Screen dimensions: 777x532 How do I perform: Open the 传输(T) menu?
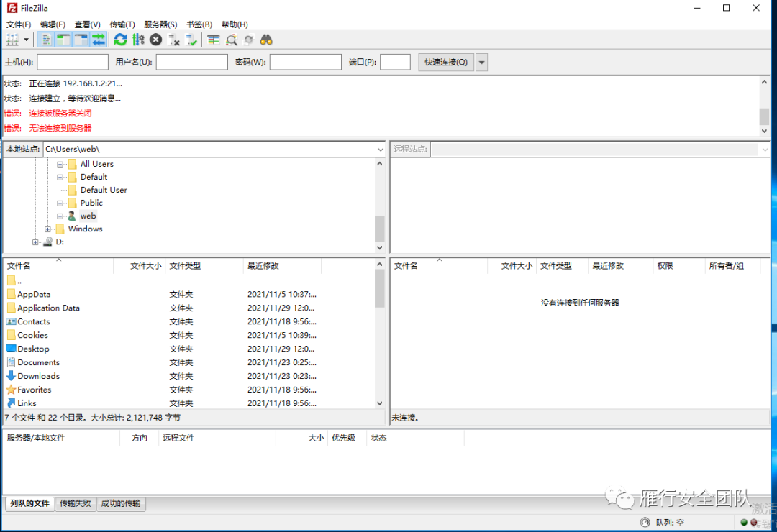coord(122,24)
